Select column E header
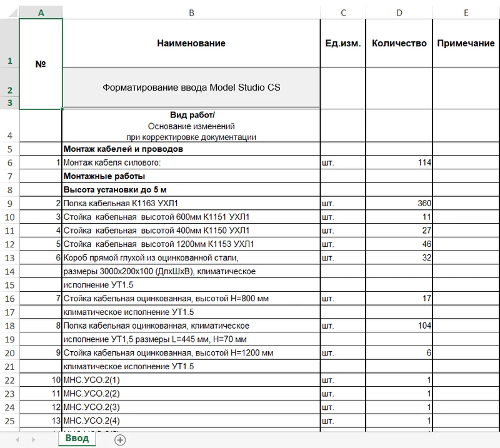500x448 pixels. pos(466,12)
